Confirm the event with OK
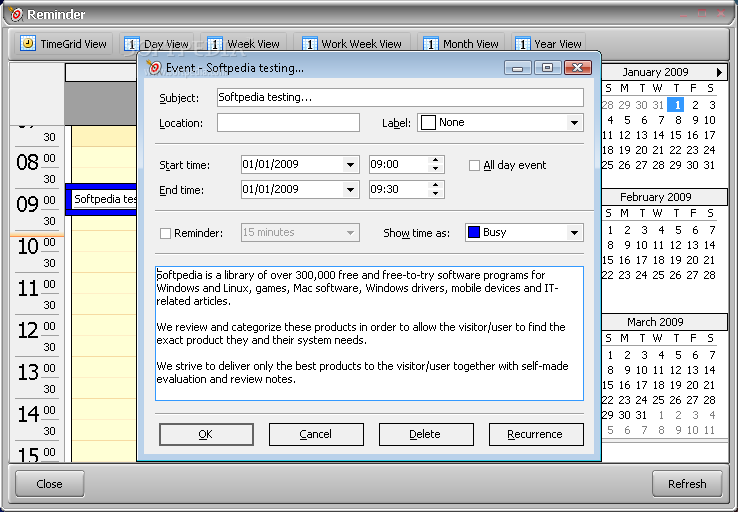Screen dimensions: 738x512 point(206,434)
